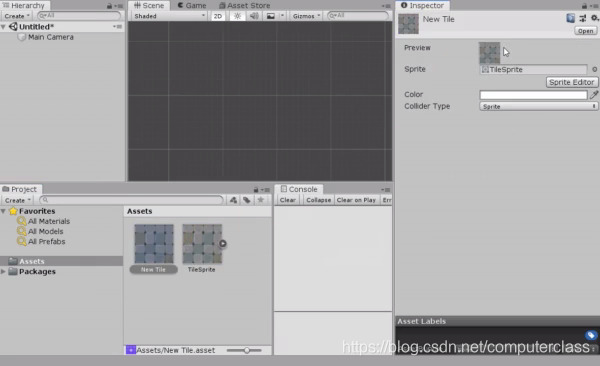Collapse the Untitled scene in Hierarchy
The height and width of the screenshot is (366, 600).
[x=3, y=27]
